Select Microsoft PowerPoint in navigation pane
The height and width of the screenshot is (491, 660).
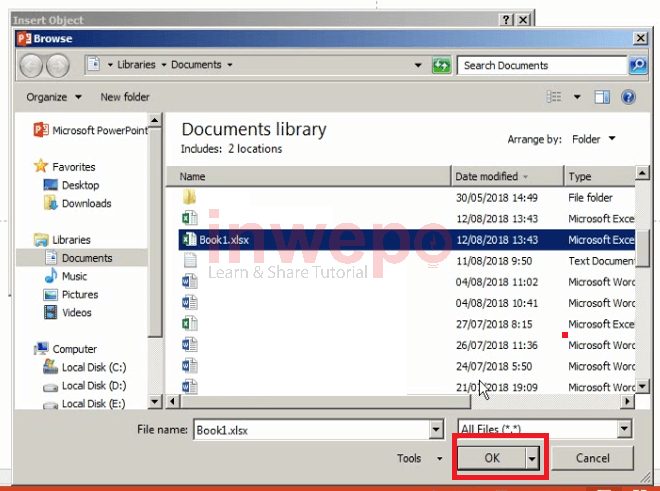click(x=98, y=130)
